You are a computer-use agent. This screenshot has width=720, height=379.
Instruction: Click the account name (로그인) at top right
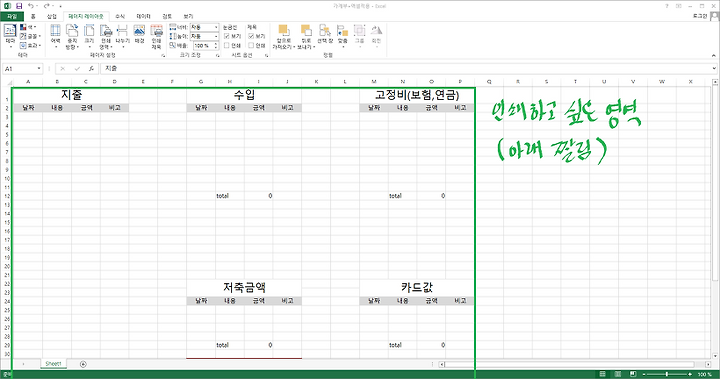point(700,16)
